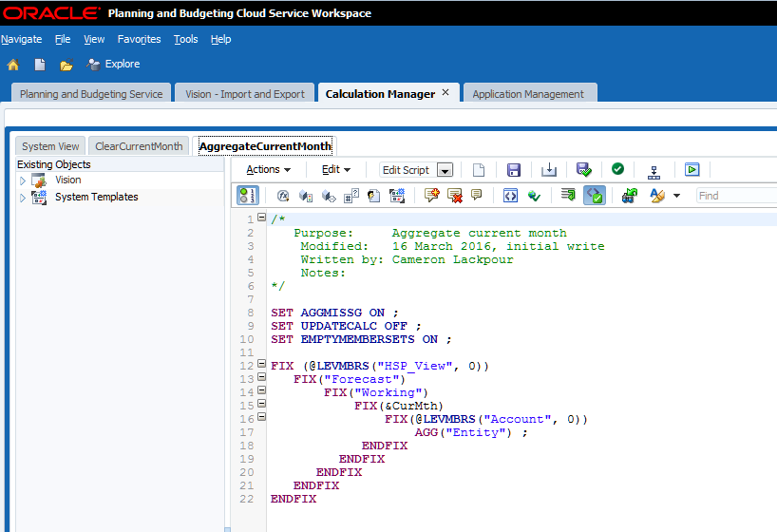Image resolution: width=777 pixels, height=532 pixels.
Task: Click the Explore button
Action: tap(113, 65)
